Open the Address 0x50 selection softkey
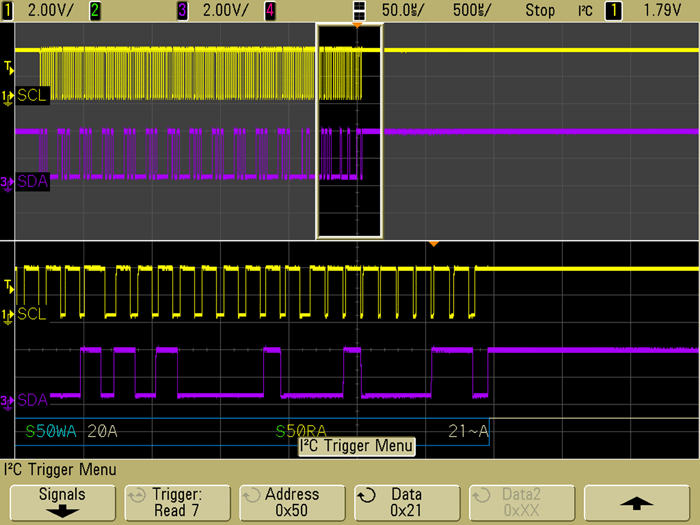 [292, 501]
